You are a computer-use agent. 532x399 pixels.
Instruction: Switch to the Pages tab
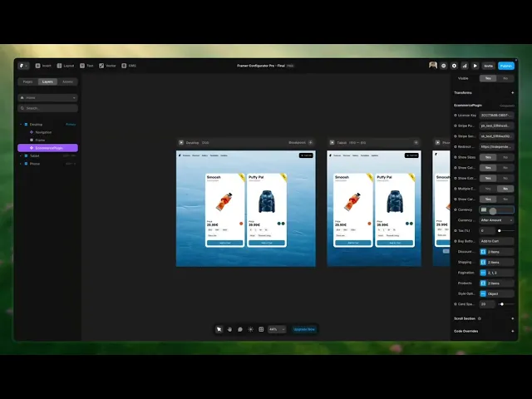coord(27,81)
